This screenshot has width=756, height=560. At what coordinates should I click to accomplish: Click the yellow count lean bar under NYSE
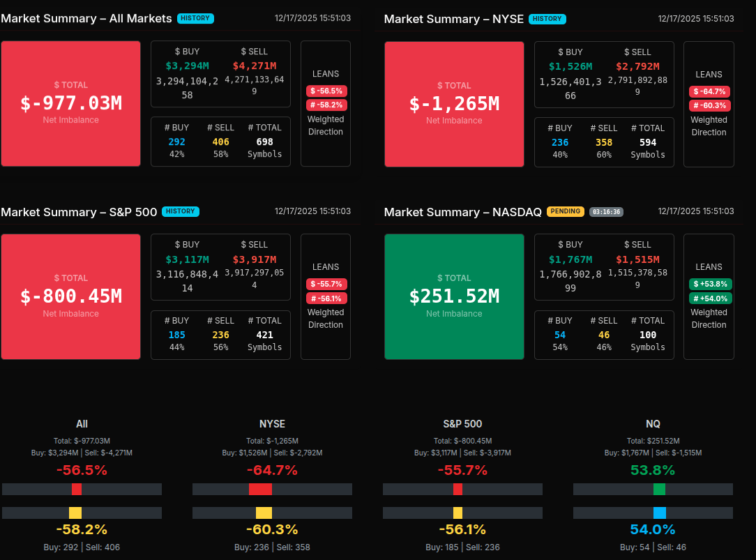pyautogui.click(x=264, y=513)
